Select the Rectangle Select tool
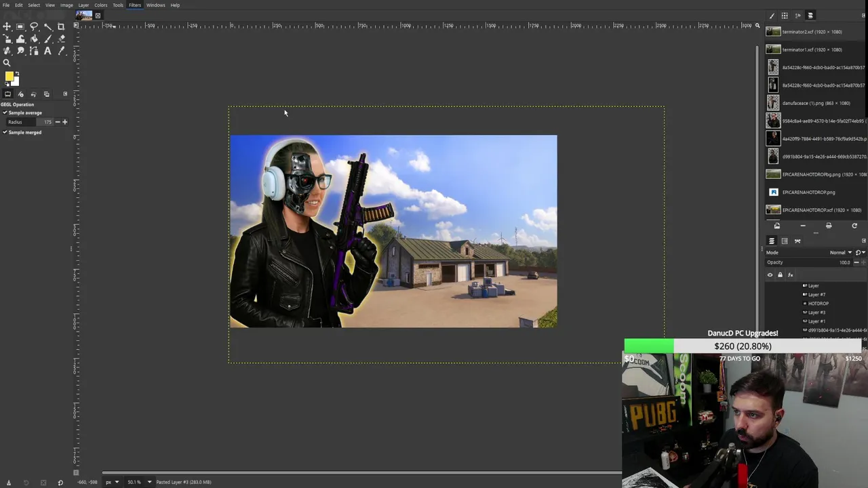The height and width of the screenshot is (488, 868). 20,27
